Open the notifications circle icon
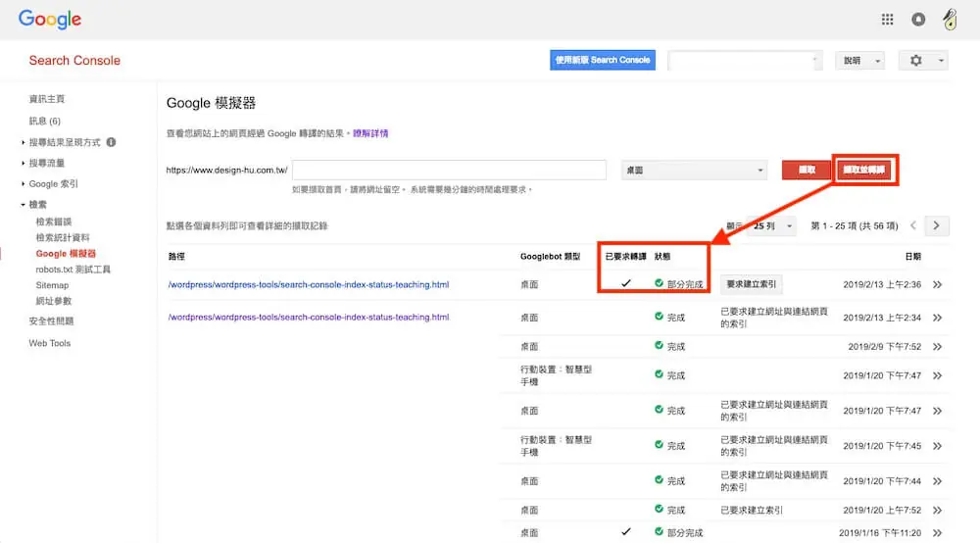Viewport: 980px width, 543px height. point(918,20)
